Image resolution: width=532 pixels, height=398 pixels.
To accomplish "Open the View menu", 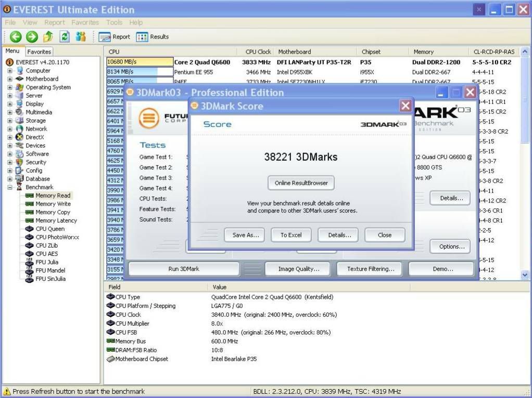I will pyautogui.click(x=30, y=22).
